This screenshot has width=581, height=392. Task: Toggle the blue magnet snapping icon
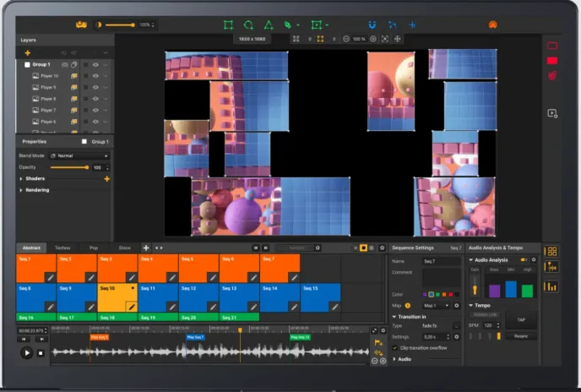tap(372, 24)
